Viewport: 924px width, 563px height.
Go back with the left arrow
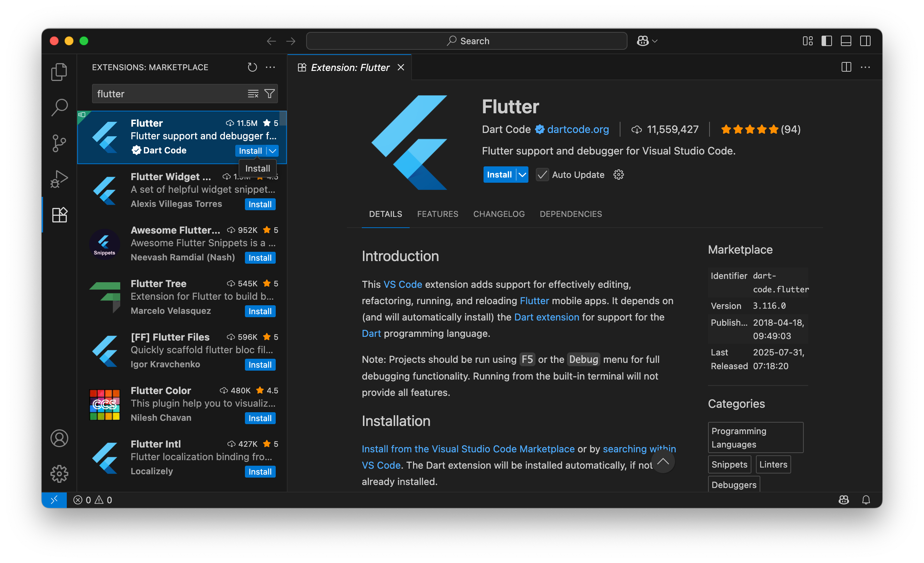point(271,41)
